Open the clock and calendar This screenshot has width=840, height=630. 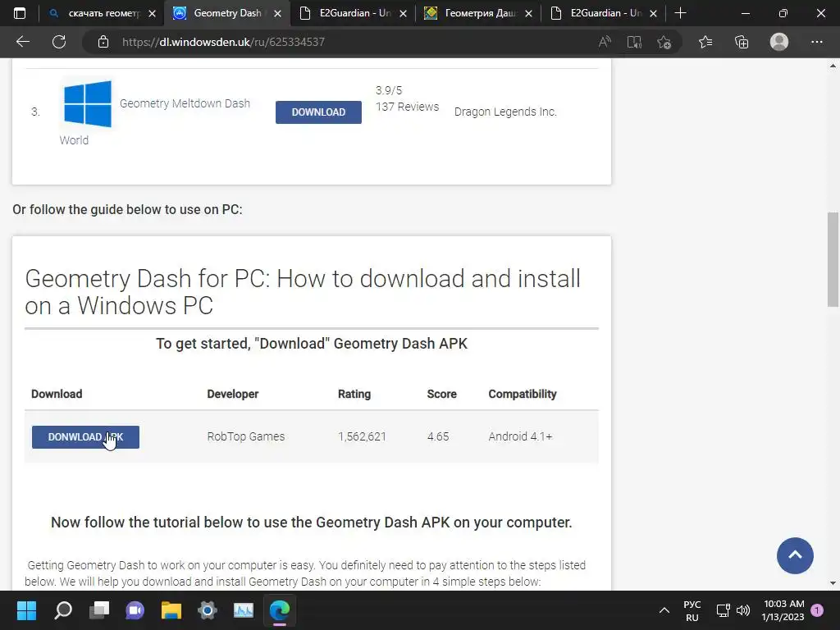click(x=783, y=610)
